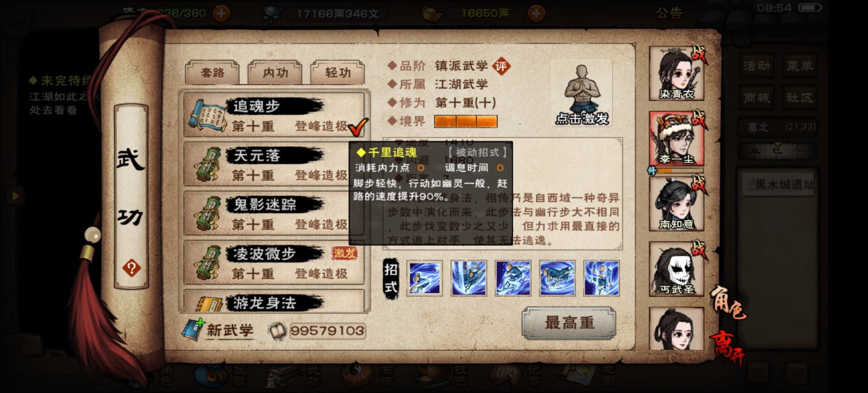Select the fifth skill move icon

[602, 278]
